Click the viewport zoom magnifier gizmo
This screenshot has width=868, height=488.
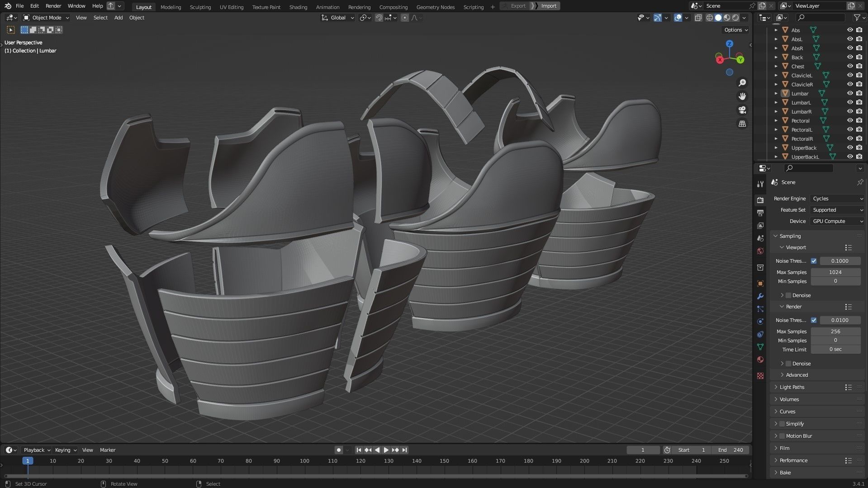click(x=742, y=83)
